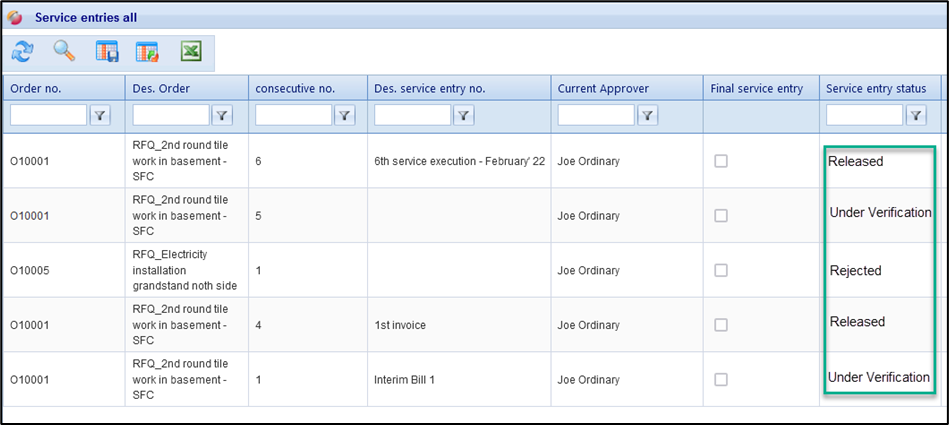Sort by the Order no. column header
The height and width of the screenshot is (425, 949).
pyautogui.click(x=36, y=89)
